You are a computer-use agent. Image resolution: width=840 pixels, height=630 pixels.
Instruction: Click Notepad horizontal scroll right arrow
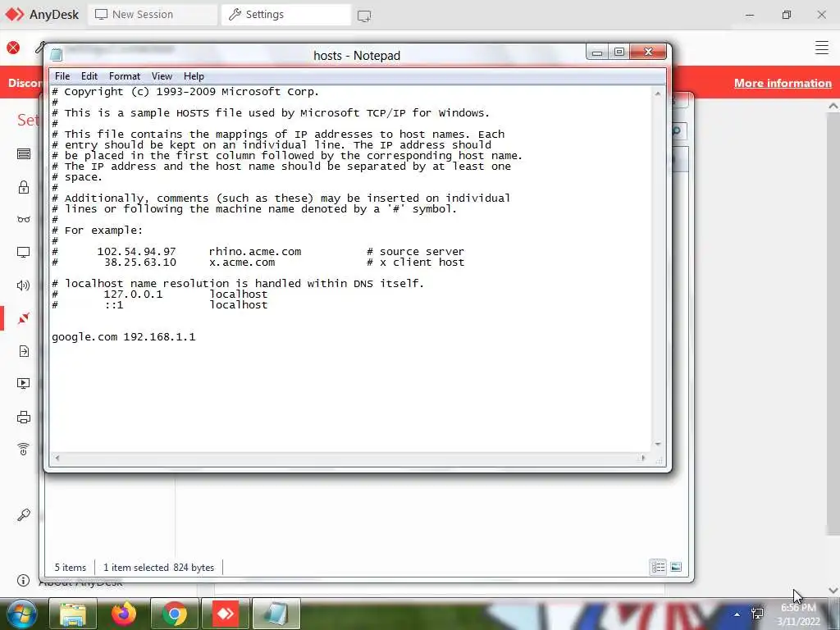[x=643, y=458]
